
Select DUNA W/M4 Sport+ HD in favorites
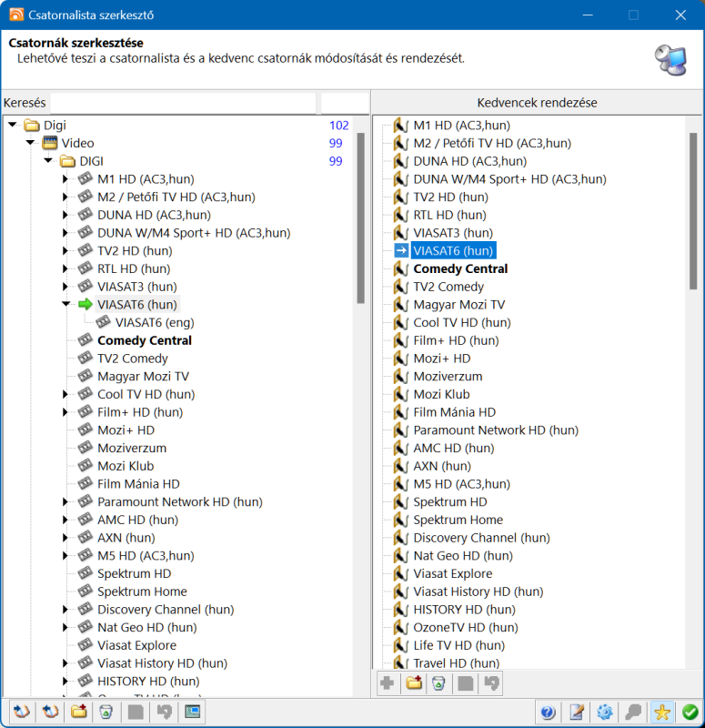pyautogui.click(x=509, y=179)
